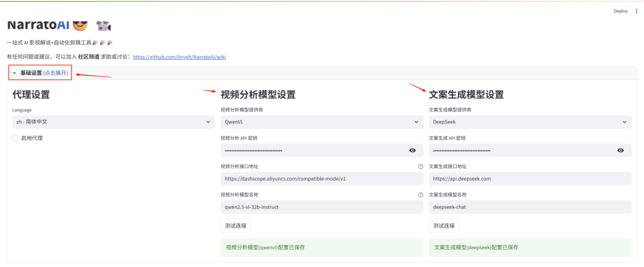Focus the 文案生成 API 密钥 field
Screen dimensions: 644x267
click(x=522, y=150)
